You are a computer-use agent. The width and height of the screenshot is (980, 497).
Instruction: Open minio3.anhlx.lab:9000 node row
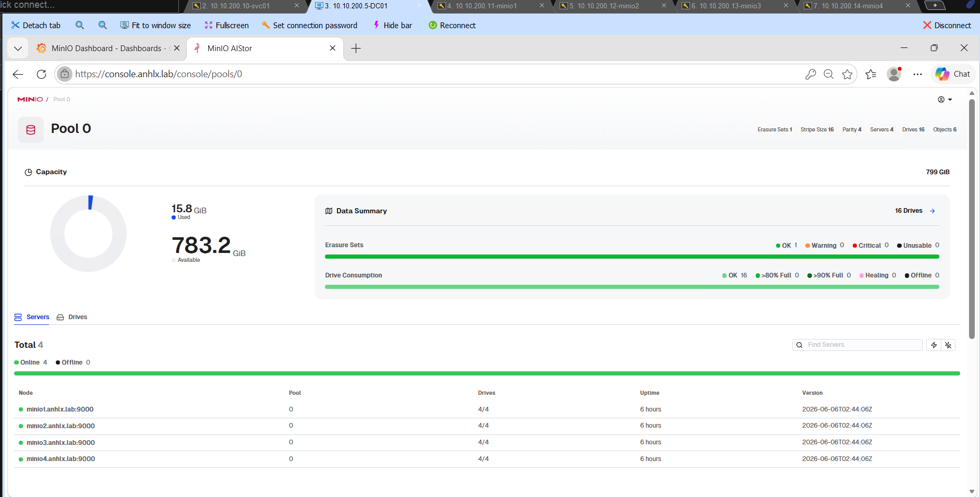pos(487,443)
